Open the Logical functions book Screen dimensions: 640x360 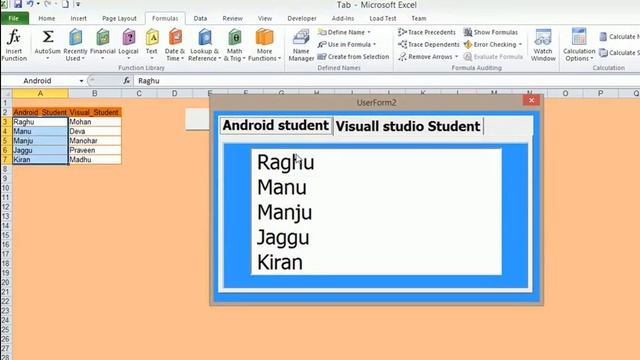pos(128,44)
